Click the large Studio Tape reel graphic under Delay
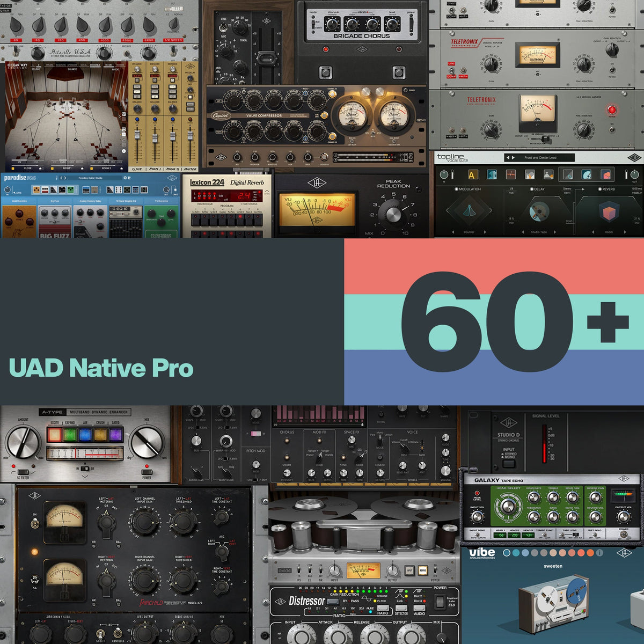The image size is (644, 644). pyautogui.click(x=538, y=211)
